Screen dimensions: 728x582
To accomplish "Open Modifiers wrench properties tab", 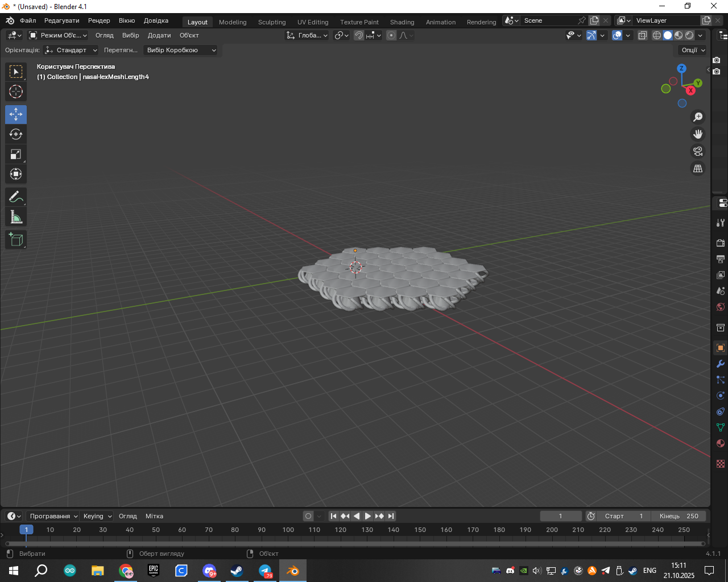I will click(720, 364).
